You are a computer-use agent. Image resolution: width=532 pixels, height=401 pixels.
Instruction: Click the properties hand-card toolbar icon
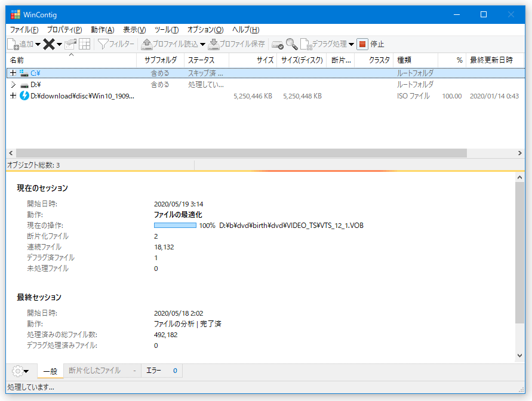(x=70, y=44)
